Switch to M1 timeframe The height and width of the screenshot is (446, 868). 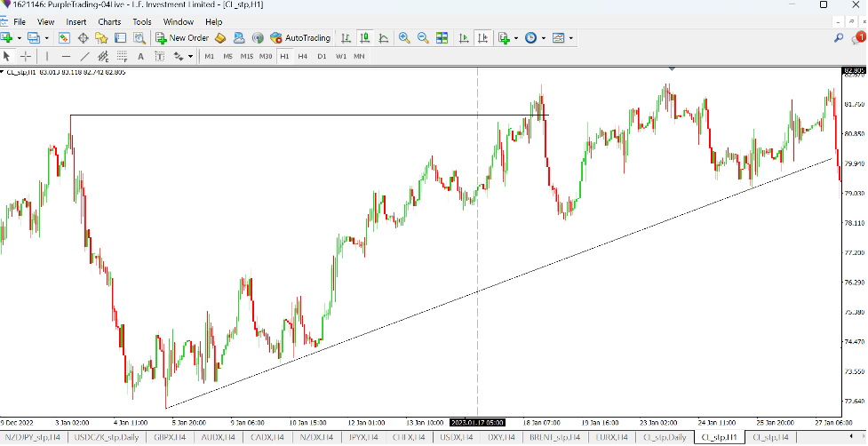coord(210,57)
